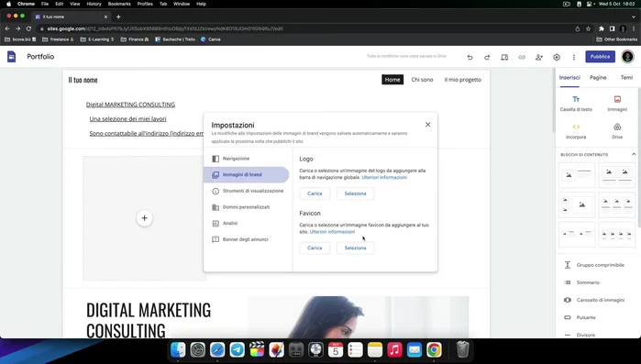Click Seleziona under Favicon
The width and height of the screenshot is (641, 364).
click(355, 248)
